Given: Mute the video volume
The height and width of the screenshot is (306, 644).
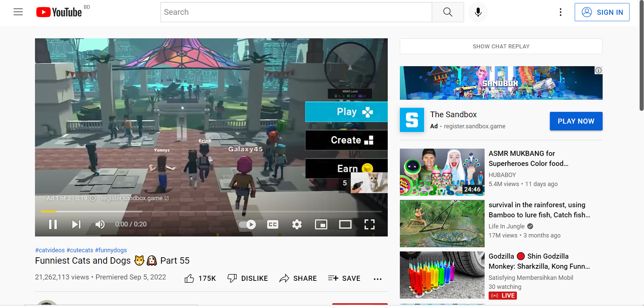Looking at the screenshot, I should pos(100,224).
